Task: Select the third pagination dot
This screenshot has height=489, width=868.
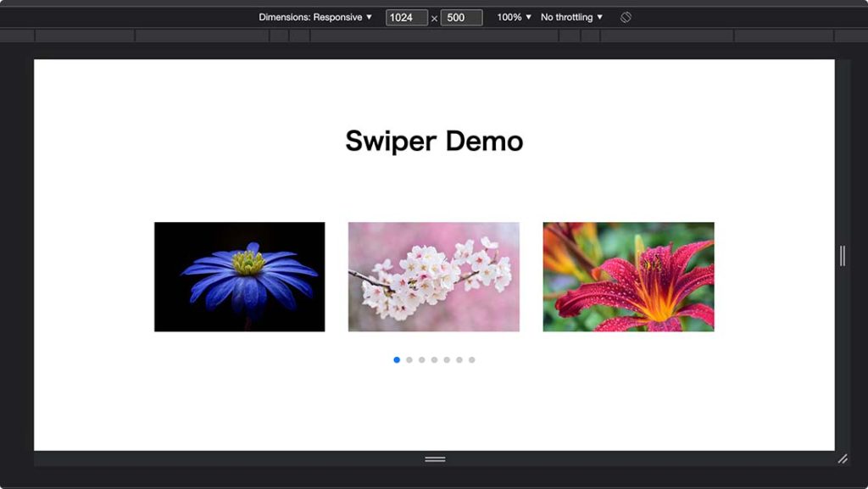Action: click(421, 359)
